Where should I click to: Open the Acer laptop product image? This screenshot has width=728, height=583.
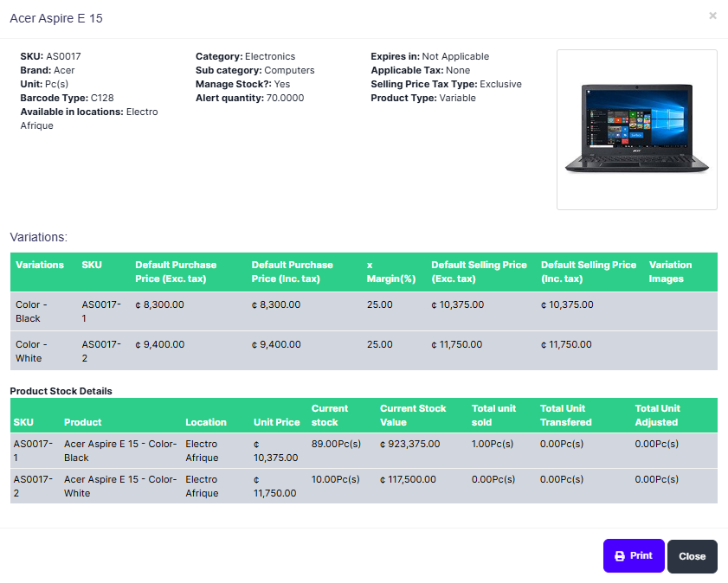[x=637, y=130]
